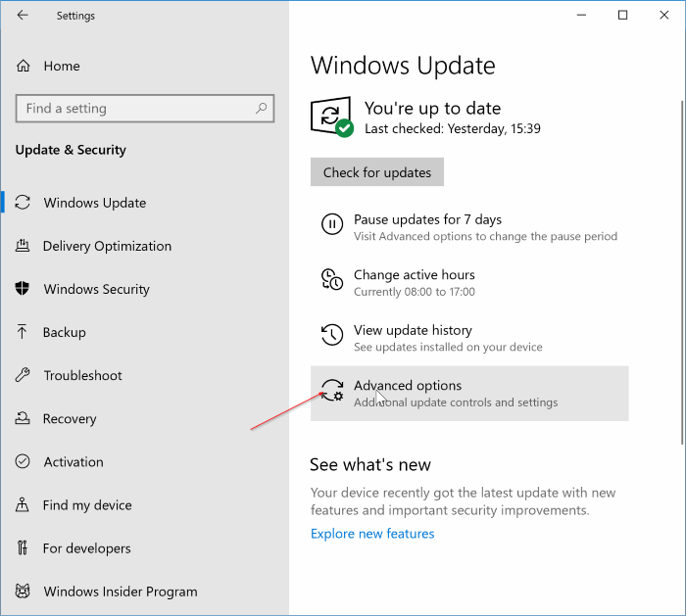The width and height of the screenshot is (686, 616).
Task: Open Find my device settings
Action: [x=87, y=505]
